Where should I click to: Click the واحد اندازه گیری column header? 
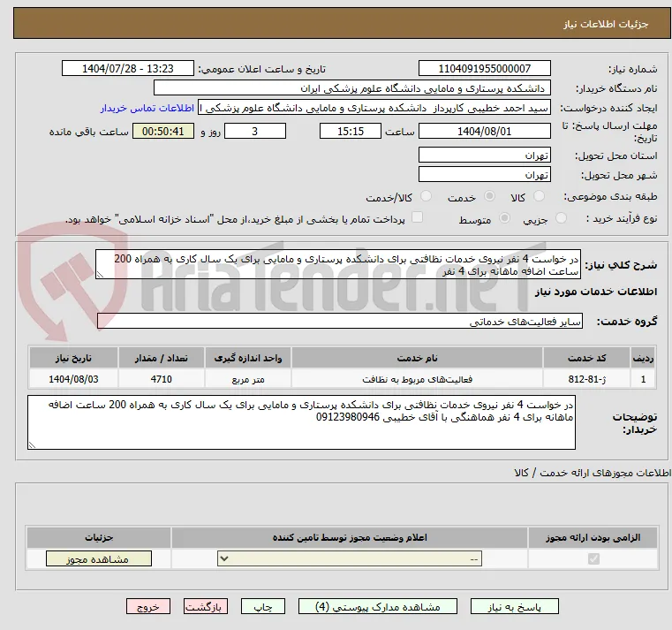point(248,358)
